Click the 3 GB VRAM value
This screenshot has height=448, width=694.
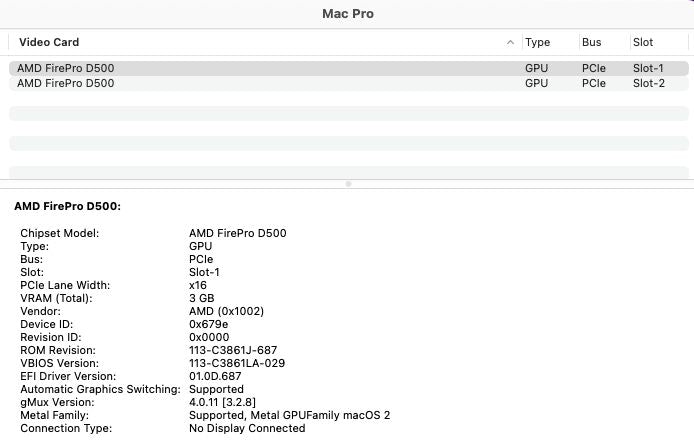tap(201, 298)
